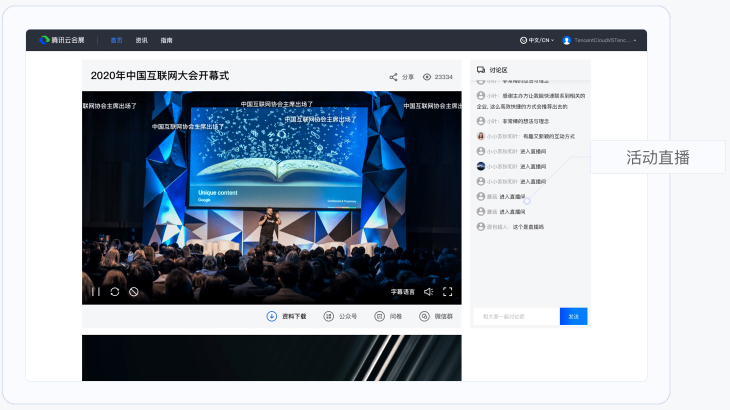The image size is (730, 410).
Task: Click the chat input field 和大家一起讨论吧
Action: [517, 316]
